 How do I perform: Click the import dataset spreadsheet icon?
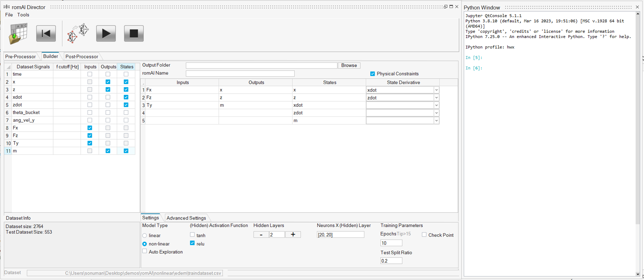(x=18, y=34)
